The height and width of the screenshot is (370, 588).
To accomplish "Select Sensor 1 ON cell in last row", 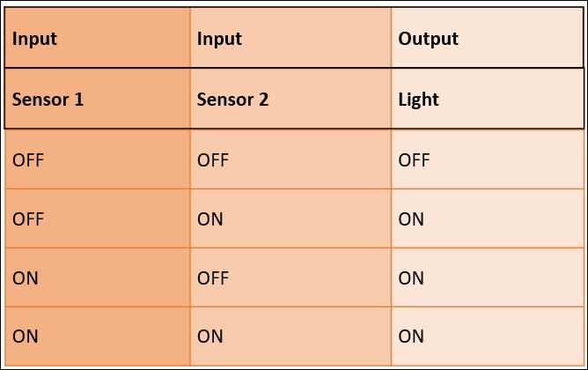I will click(98, 336).
